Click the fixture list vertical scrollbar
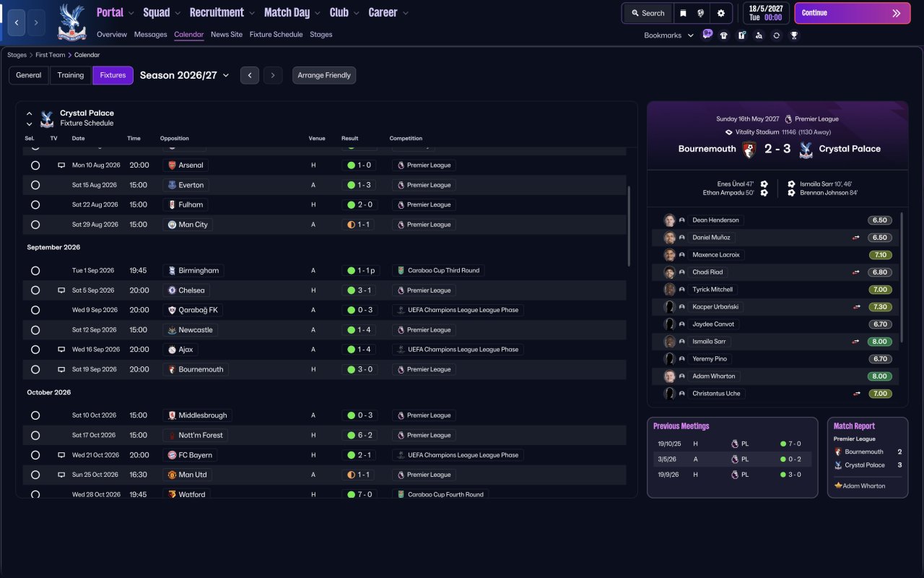The width and height of the screenshot is (924, 578). point(629,226)
